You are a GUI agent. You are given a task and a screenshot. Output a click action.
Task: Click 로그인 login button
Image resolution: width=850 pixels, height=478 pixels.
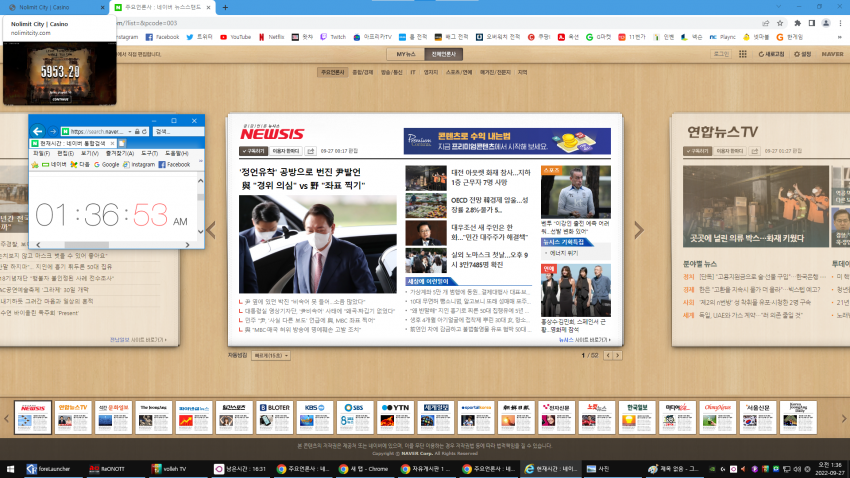pyautogui.click(x=721, y=54)
